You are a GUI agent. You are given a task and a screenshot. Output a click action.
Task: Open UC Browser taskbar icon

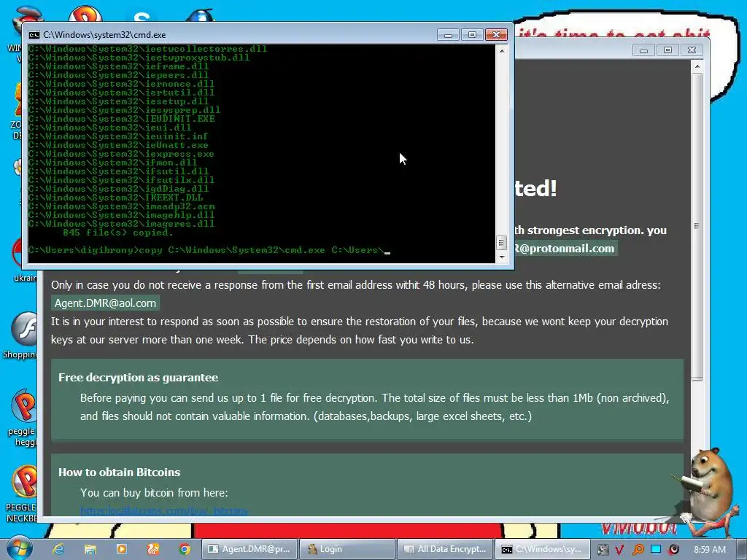click(153, 549)
